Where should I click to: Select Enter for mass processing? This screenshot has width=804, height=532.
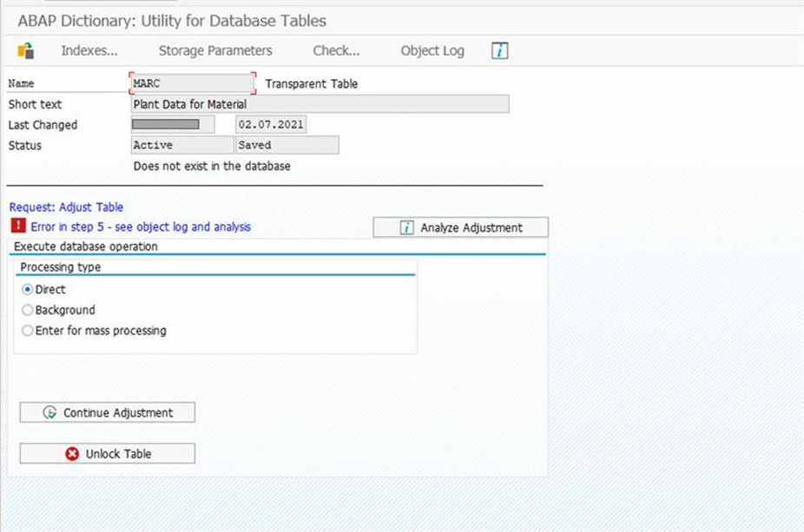click(27, 331)
